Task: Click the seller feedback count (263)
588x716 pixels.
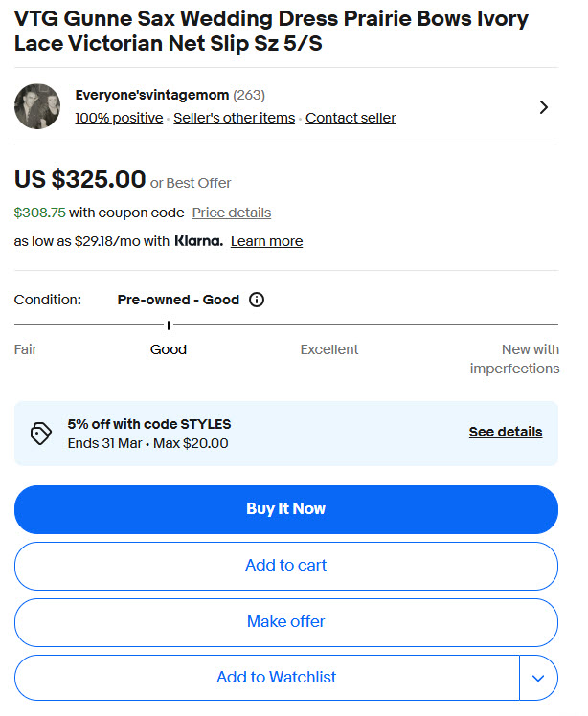Action: pos(249,95)
